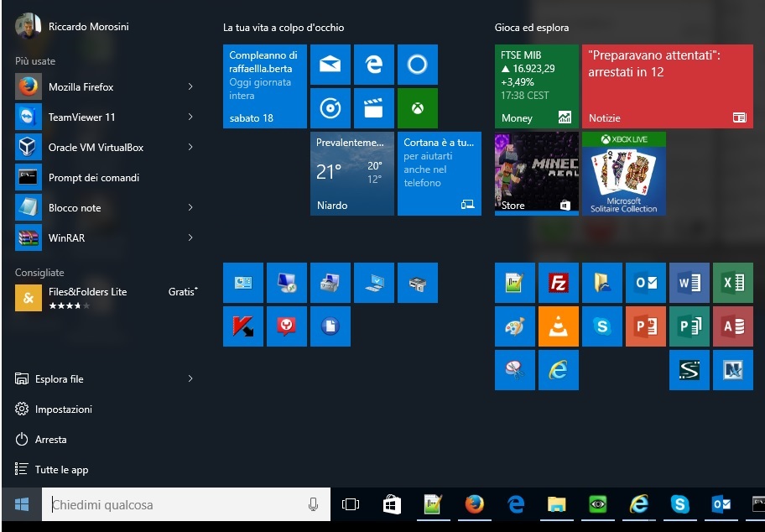Show Tutte le app list

(x=52, y=470)
